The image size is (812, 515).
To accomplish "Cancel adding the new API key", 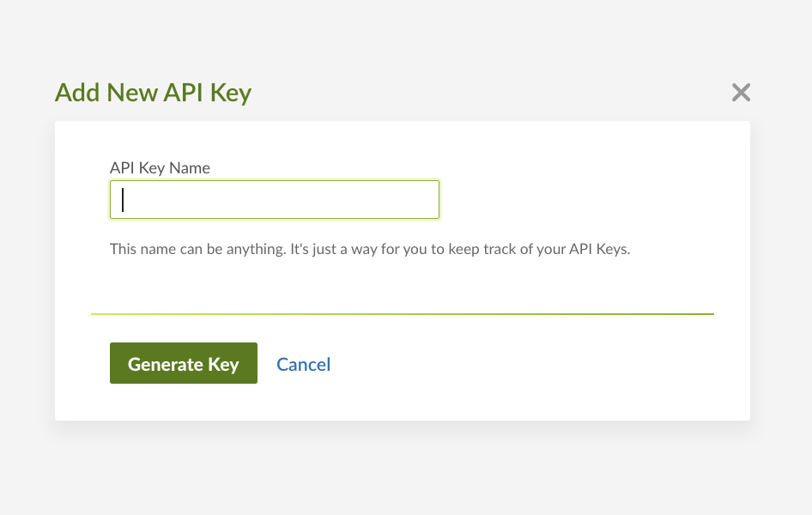I will (303, 365).
